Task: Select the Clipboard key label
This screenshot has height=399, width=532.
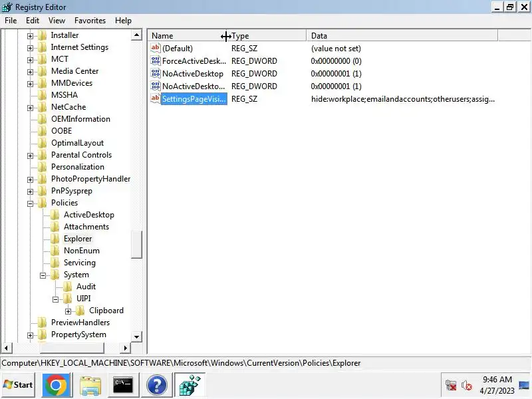Action: click(x=106, y=311)
